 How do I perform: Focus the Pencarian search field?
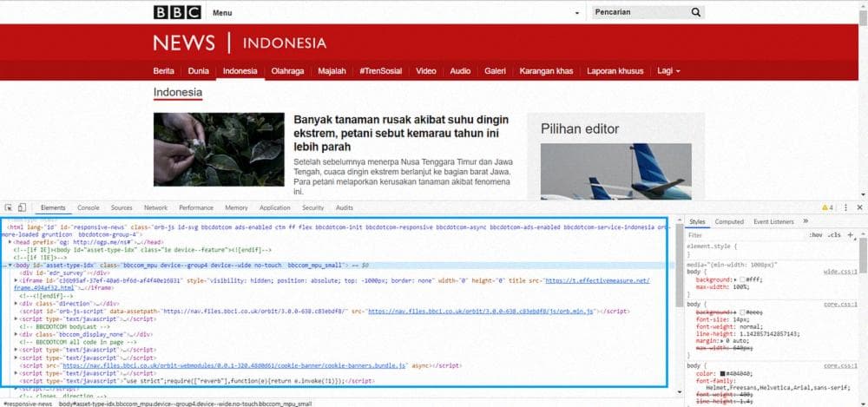pos(640,12)
